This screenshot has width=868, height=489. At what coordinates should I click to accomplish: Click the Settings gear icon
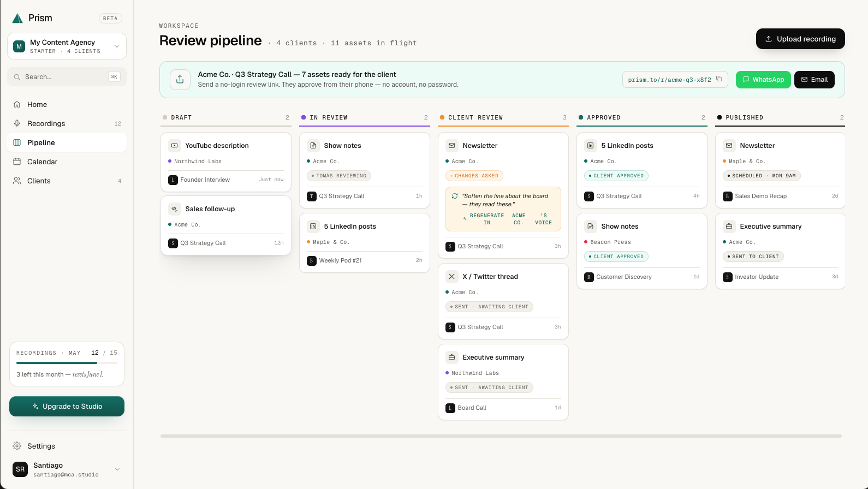point(17,446)
